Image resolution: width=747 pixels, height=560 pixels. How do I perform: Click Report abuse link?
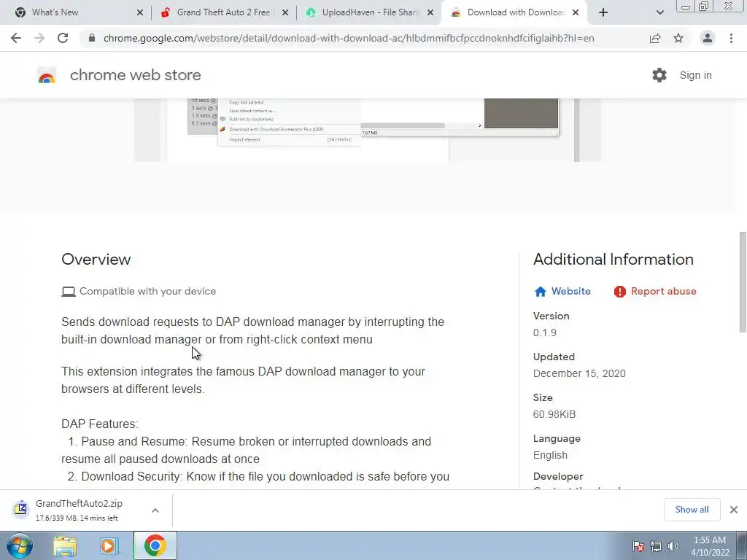click(664, 291)
